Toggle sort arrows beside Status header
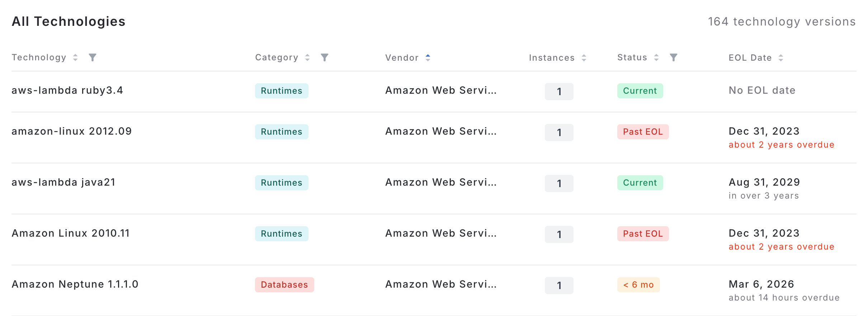The image size is (868, 316). [656, 57]
